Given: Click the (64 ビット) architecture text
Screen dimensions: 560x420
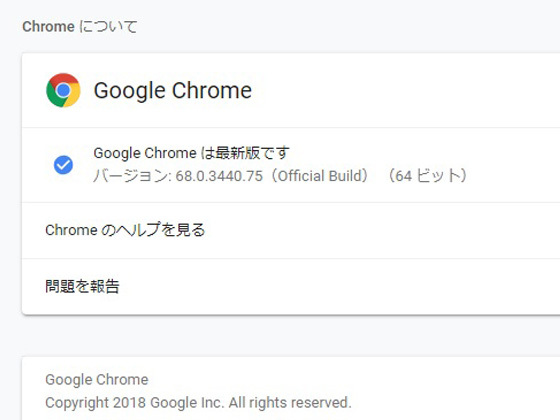Looking at the screenshot, I should (428, 176).
